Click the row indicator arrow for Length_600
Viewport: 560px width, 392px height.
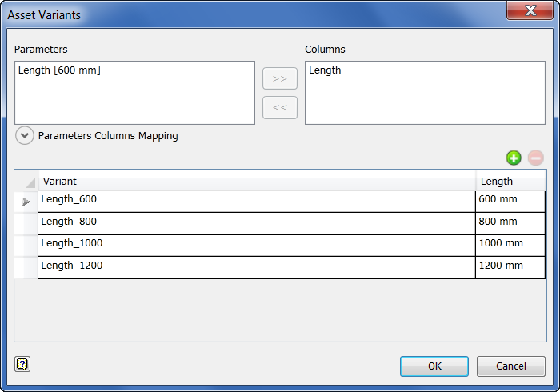tap(26, 202)
